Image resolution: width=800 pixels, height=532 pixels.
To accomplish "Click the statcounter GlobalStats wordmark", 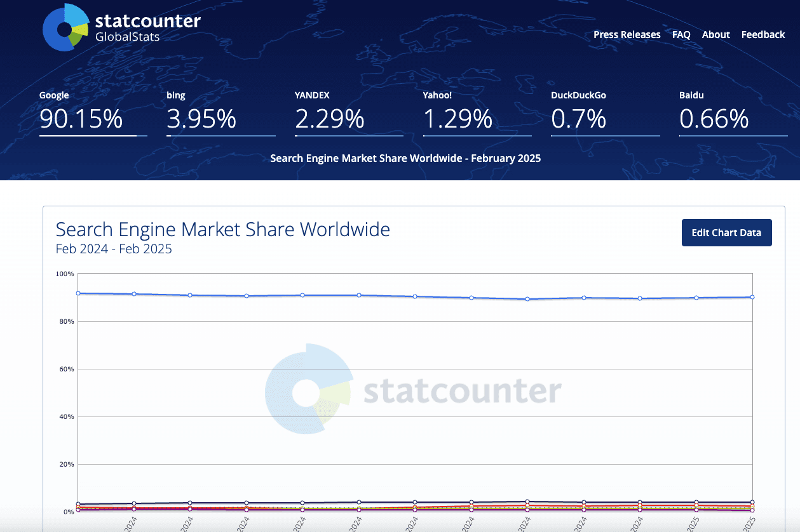I will [x=147, y=27].
